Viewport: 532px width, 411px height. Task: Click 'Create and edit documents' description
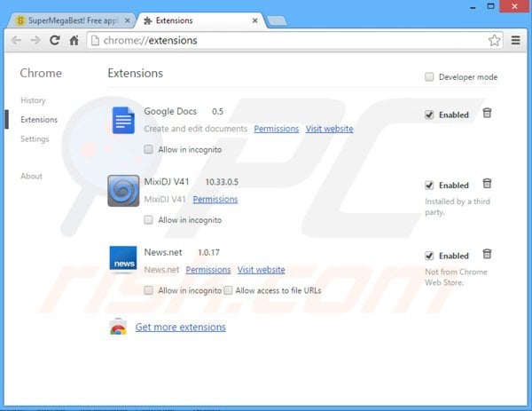click(x=196, y=129)
